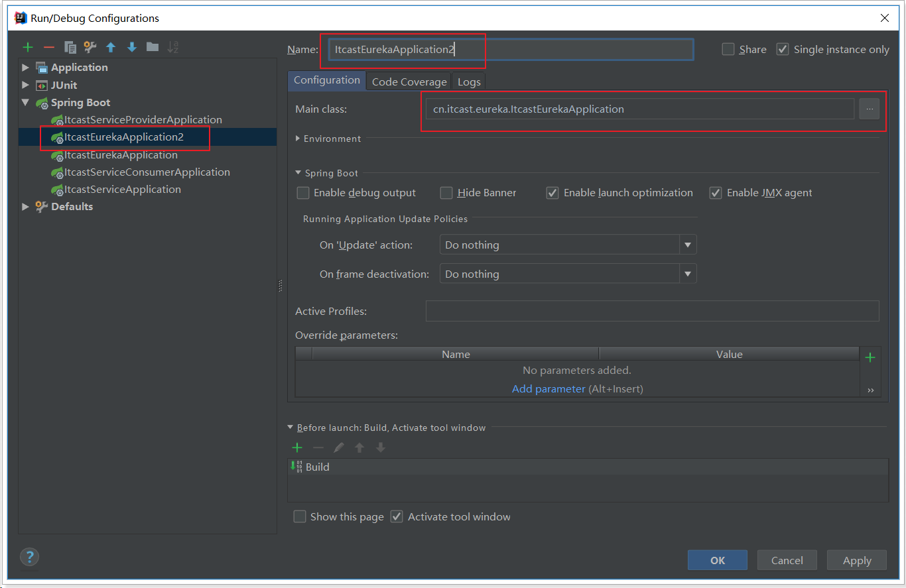The height and width of the screenshot is (588, 906).
Task: Move before launch task up
Action: point(359,447)
